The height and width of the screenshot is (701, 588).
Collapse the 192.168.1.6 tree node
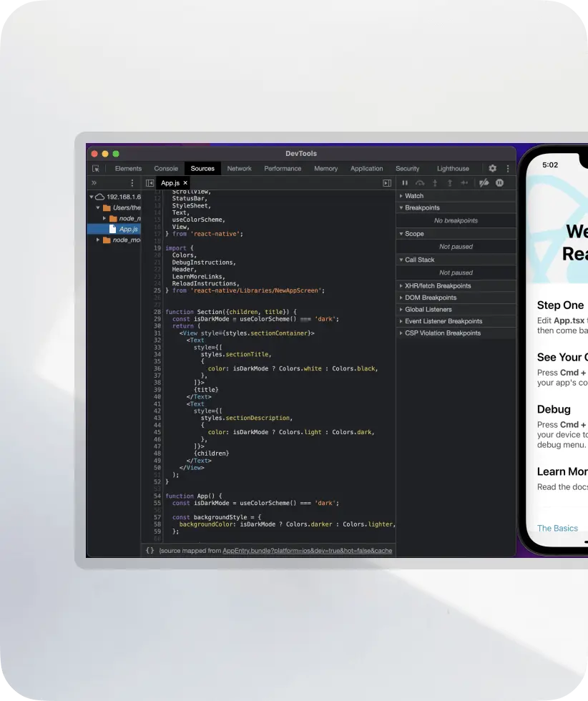(92, 197)
